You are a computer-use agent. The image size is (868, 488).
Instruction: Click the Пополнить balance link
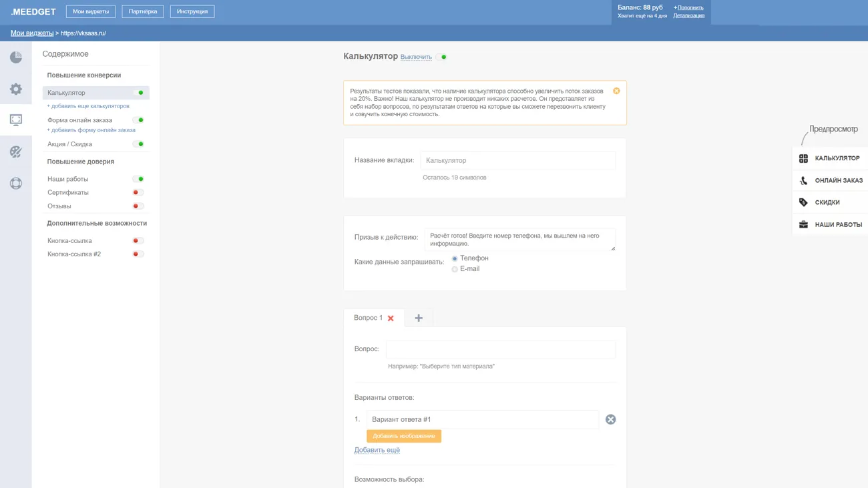click(690, 7)
